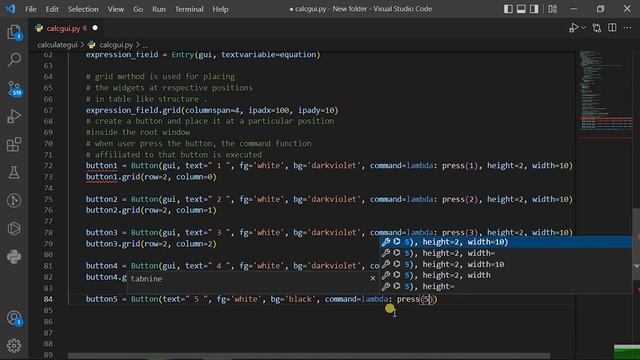Click the vertical editor scrollbar
Image resolution: width=640 pixels, height=360 pixels.
[x=636, y=244]
